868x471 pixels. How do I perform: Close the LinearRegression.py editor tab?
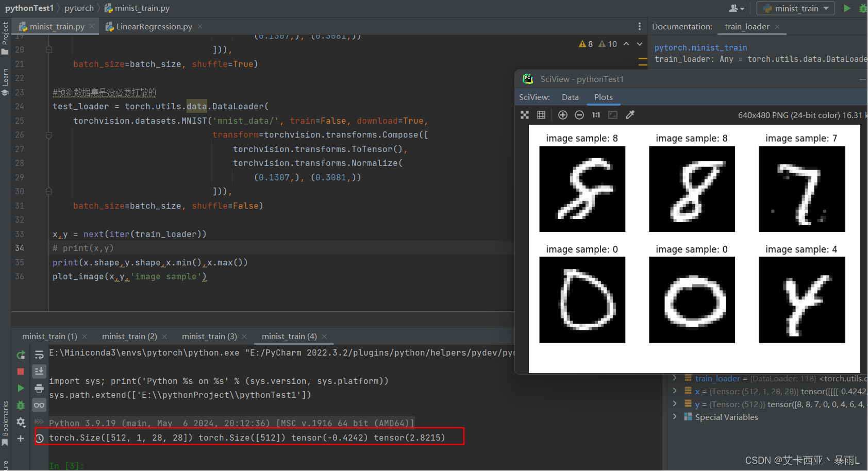pos(200,26)
